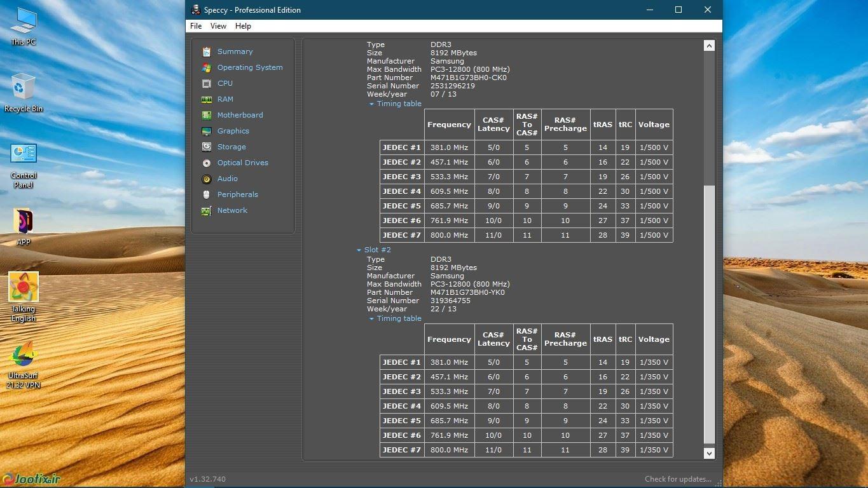Click the Peripherals mouse icon

(x=206, y=194)
